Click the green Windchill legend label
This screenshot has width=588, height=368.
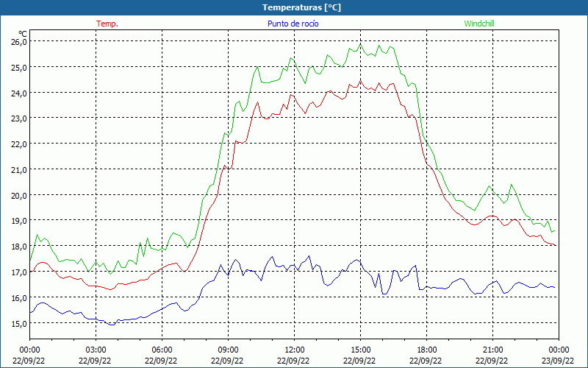479,24
